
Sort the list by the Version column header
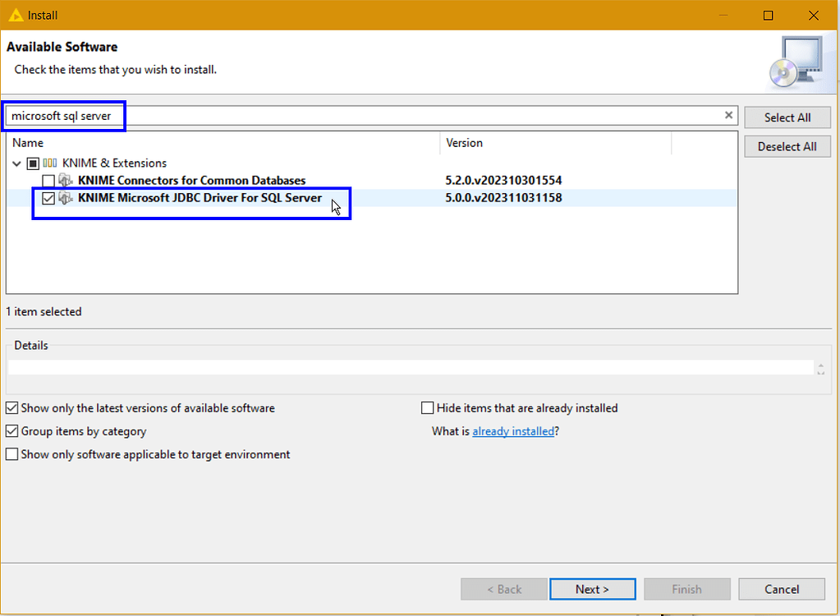tap(464, 142)
